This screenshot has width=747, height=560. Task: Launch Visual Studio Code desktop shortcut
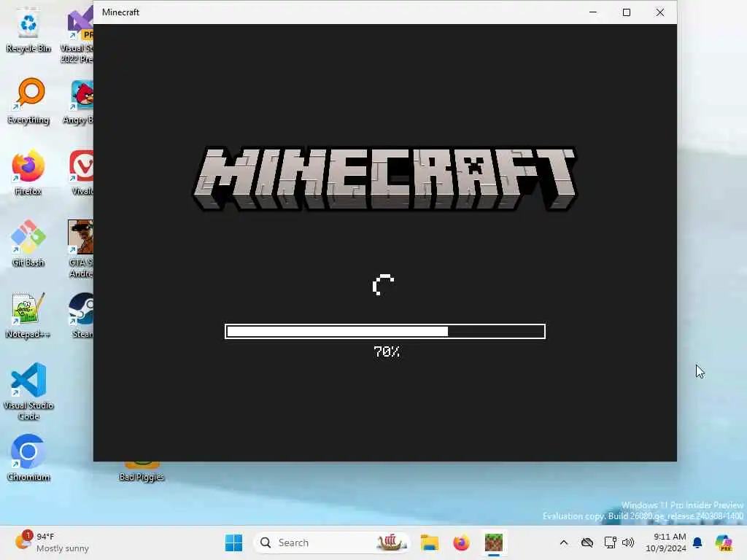point(28,392)
